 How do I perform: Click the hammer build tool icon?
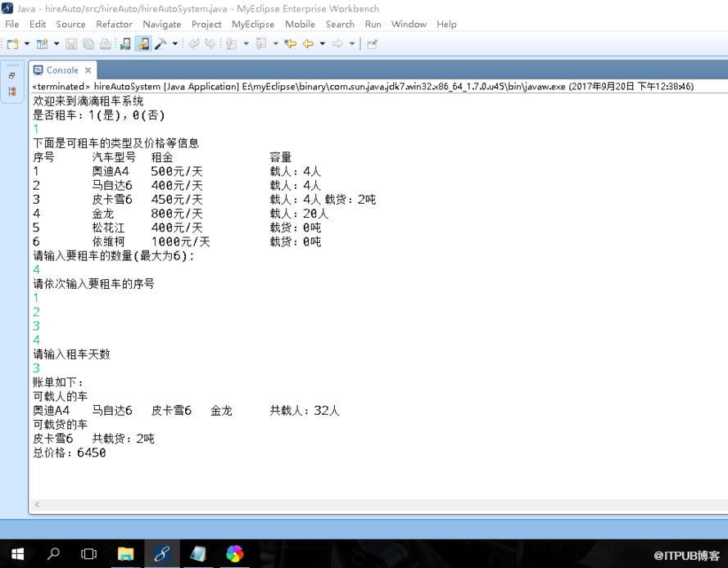(161, 44)
